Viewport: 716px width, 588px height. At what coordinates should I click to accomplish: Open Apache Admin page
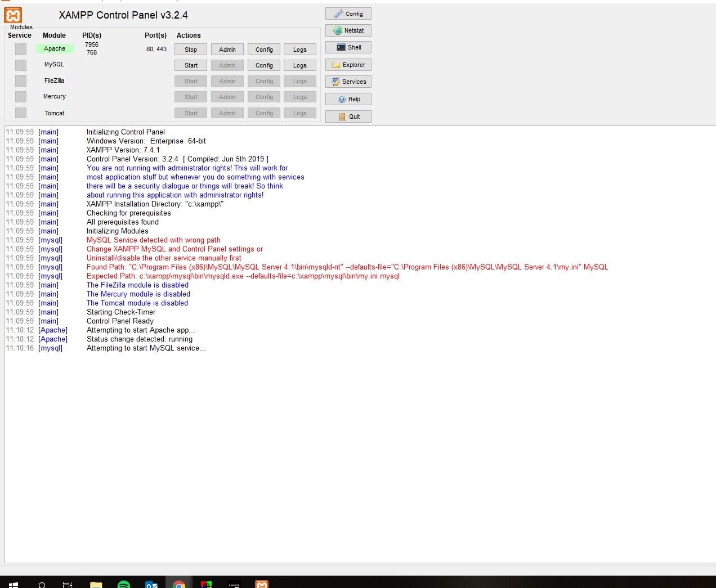click(x=227, y=50)
